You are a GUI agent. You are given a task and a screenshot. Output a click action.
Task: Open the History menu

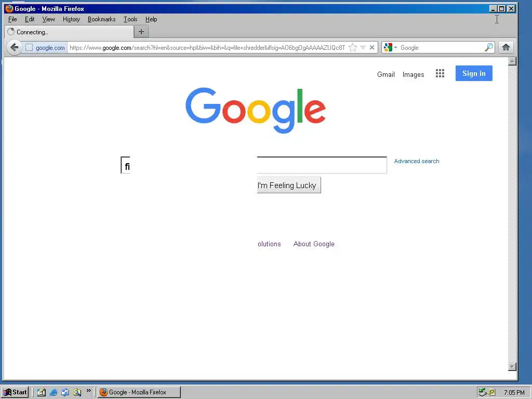[71, 19]
